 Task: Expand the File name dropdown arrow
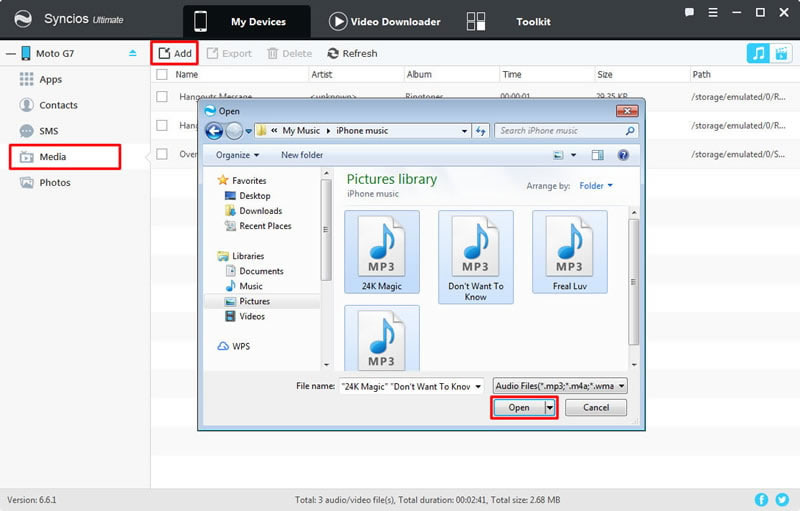click(478, 387)
